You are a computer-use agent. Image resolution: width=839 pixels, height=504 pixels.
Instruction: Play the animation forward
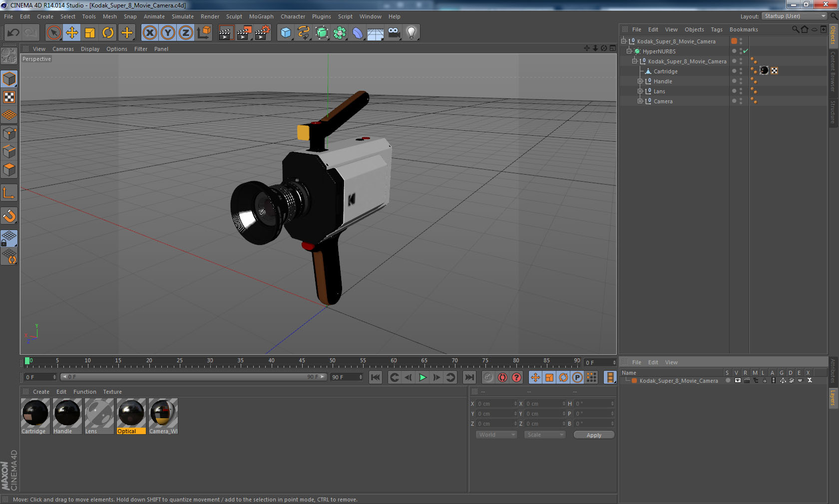[422, 377]
